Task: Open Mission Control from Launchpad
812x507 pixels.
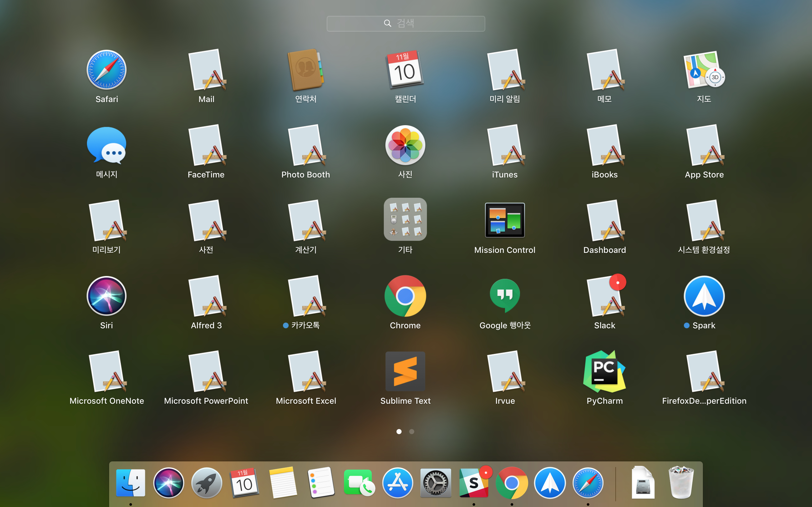Action: point(505,220)
